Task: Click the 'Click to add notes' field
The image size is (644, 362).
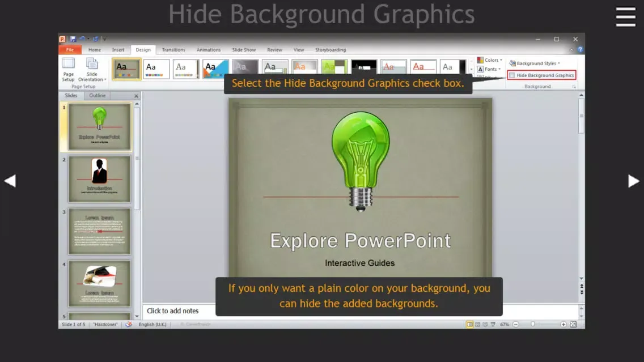Action: tap(172, 311)
